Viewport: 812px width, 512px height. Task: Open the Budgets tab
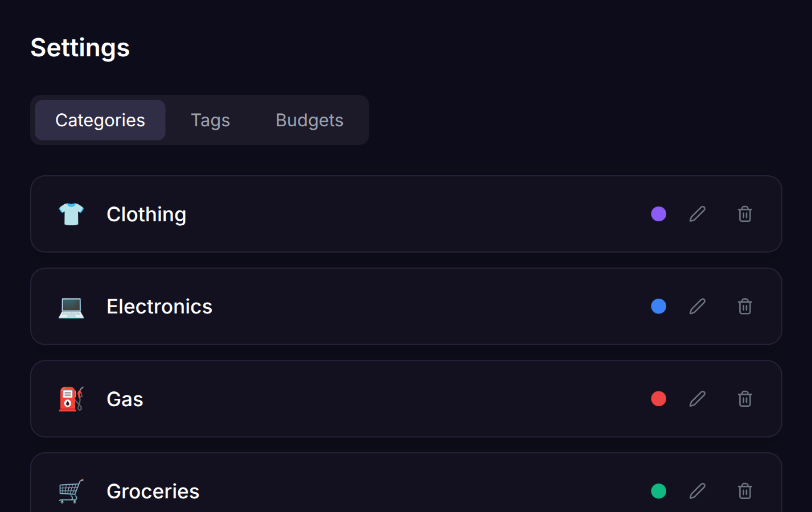pyautogui.click(x=309, y=120)
